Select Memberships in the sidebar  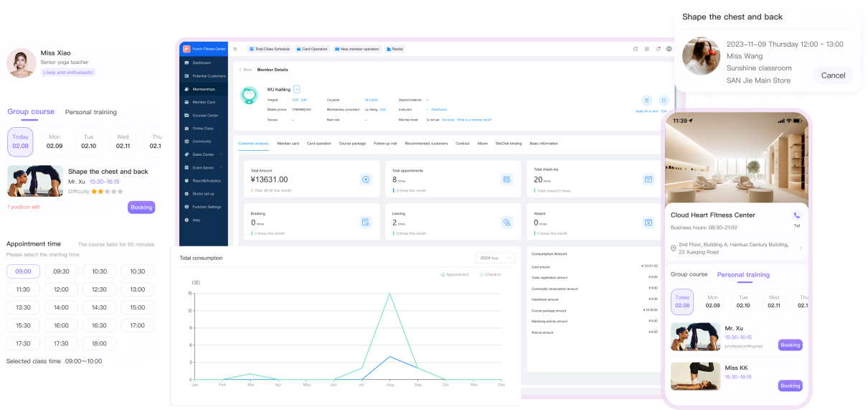[204, 89]
